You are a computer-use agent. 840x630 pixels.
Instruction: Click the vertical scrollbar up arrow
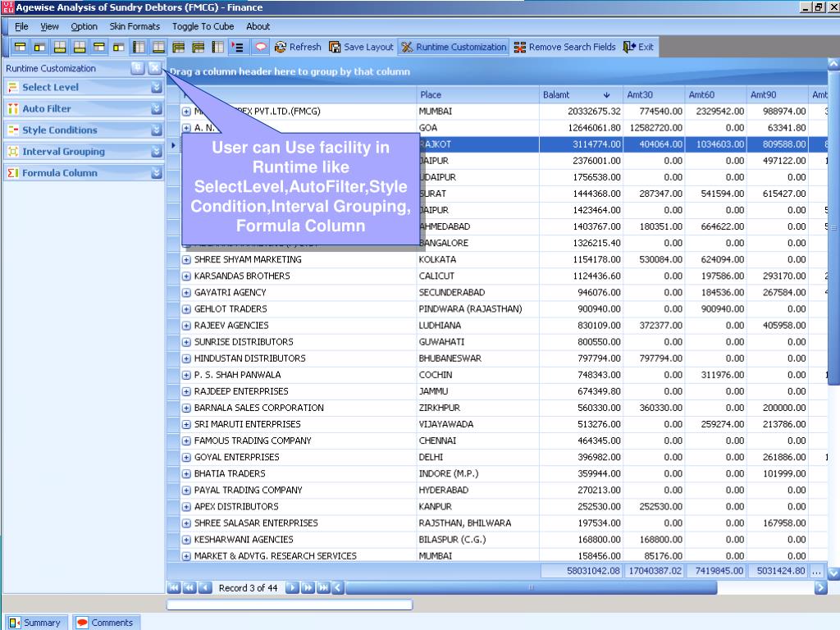pos(833,63)
